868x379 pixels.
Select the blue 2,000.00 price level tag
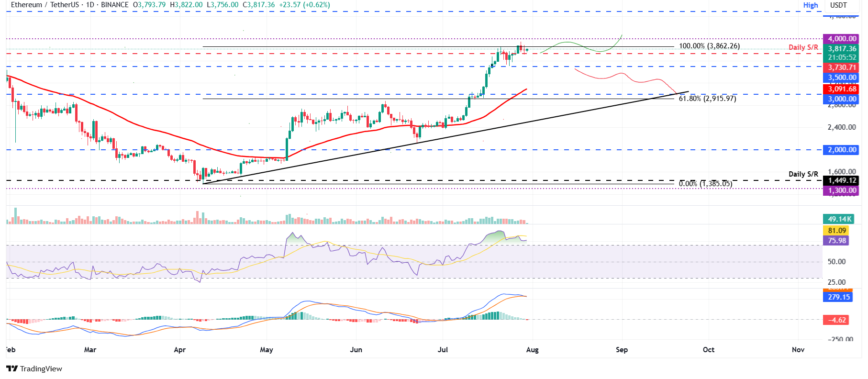tap(842, 150)
